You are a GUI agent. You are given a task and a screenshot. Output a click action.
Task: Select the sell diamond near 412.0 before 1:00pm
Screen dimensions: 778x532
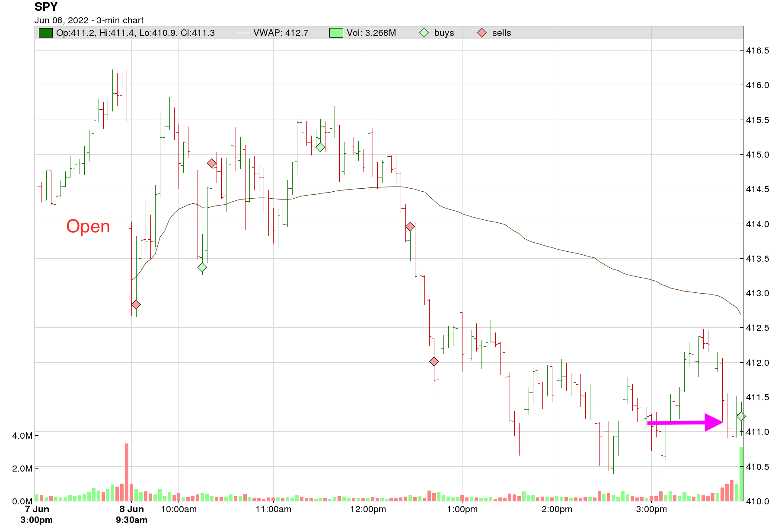(x=434, y=361)
